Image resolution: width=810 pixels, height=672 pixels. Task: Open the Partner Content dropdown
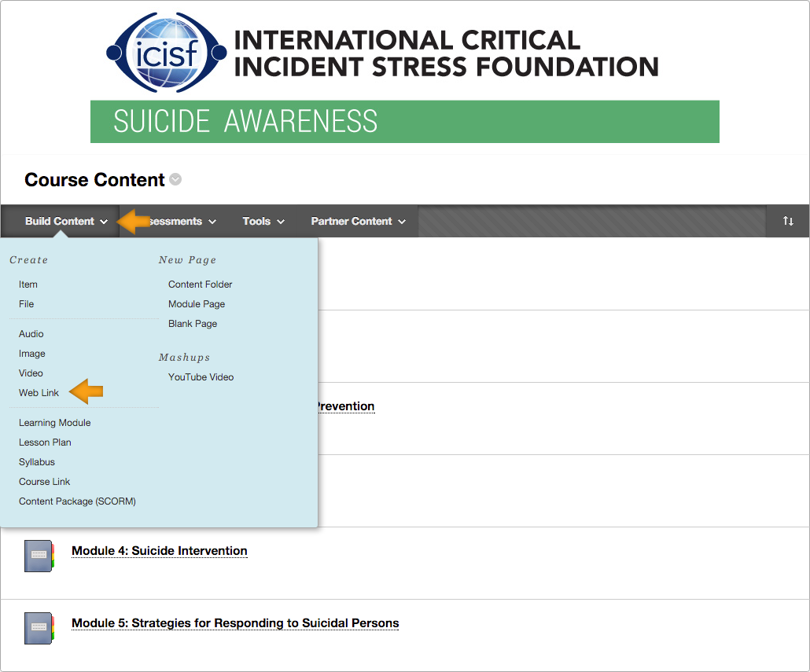[358, 221]
